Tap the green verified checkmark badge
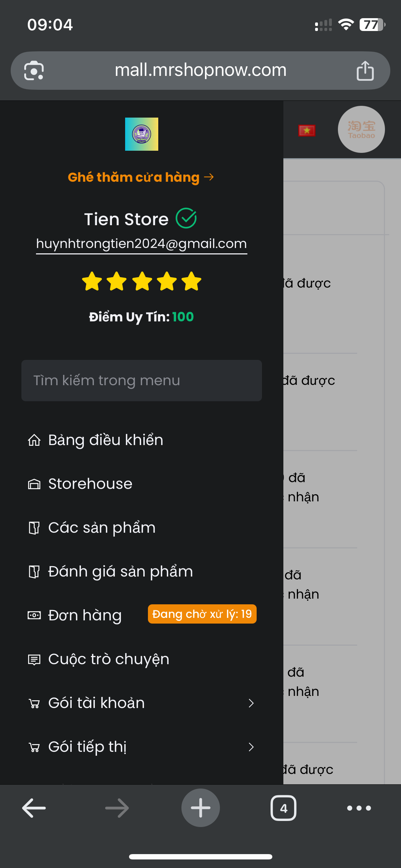The height and width of the screenshot is (868, 401). 186,218
